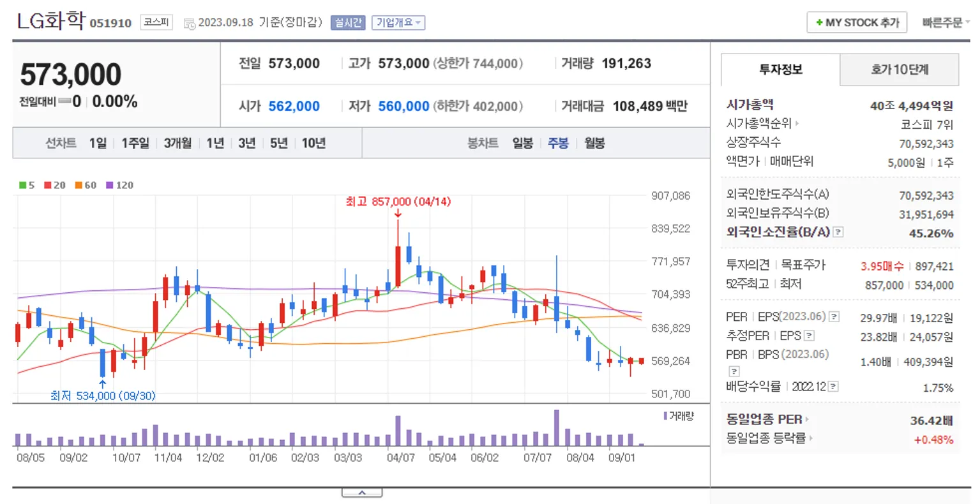Switch to the 호가10단계 tab

point(900,70)
